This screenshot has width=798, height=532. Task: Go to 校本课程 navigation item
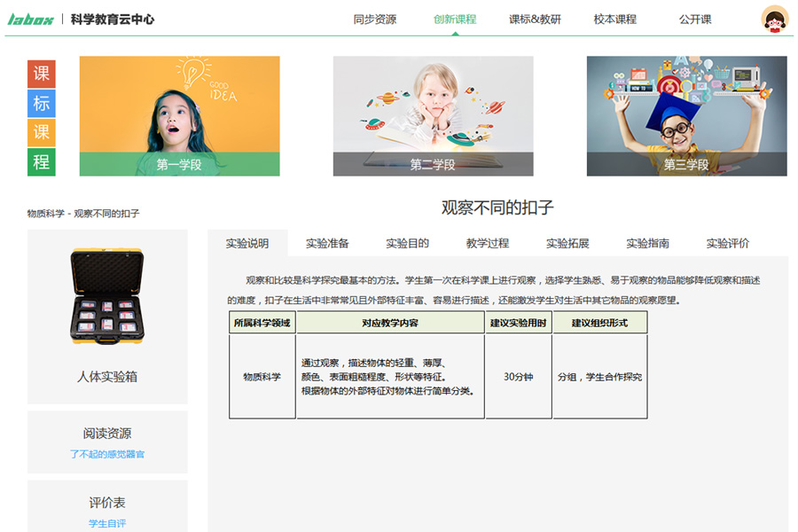(614, 20)
